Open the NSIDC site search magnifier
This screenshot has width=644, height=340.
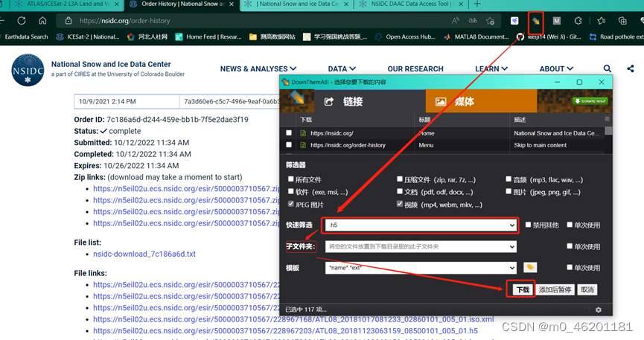coord(607,68)
